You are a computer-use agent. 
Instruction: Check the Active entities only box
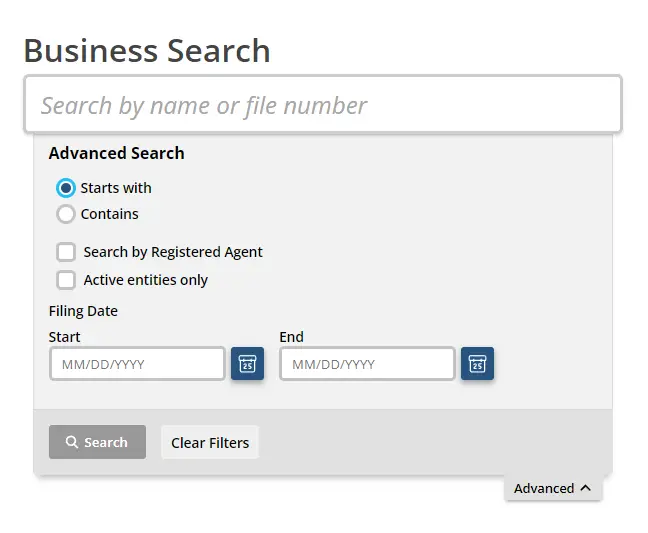pyautogui.click(x=66, y=280)
